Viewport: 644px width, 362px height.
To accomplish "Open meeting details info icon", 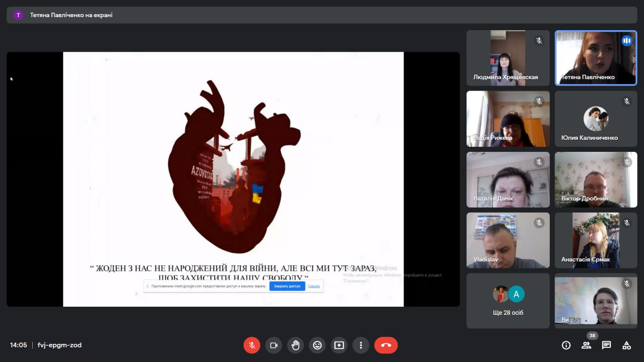I will [566, 345].
